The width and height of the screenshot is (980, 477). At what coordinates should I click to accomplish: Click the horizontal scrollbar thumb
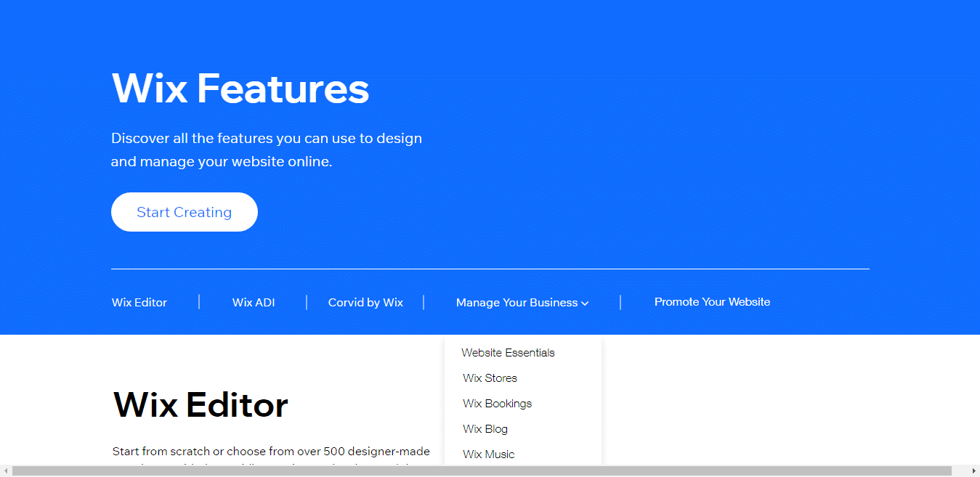[x=482, y=471]
